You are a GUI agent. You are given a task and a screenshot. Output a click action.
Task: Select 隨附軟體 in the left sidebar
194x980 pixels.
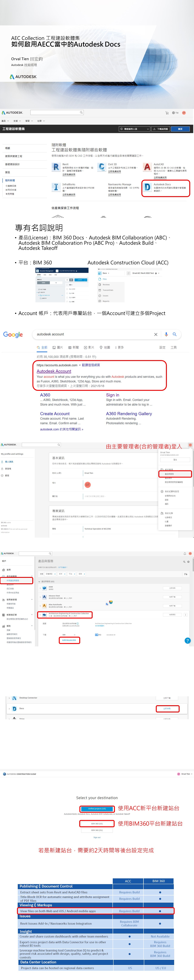tap(10, 180)
